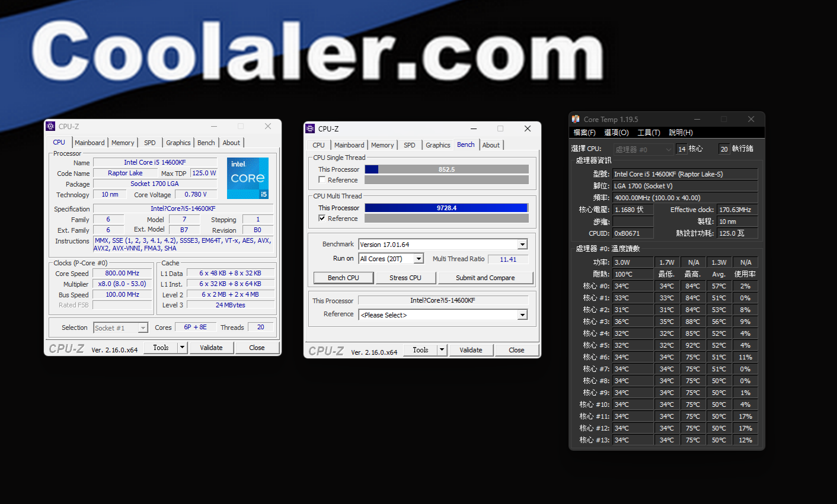Open the Benchmark version dropdown
The width and height of the screenshot is (837, 504).
tap(522, 245)
